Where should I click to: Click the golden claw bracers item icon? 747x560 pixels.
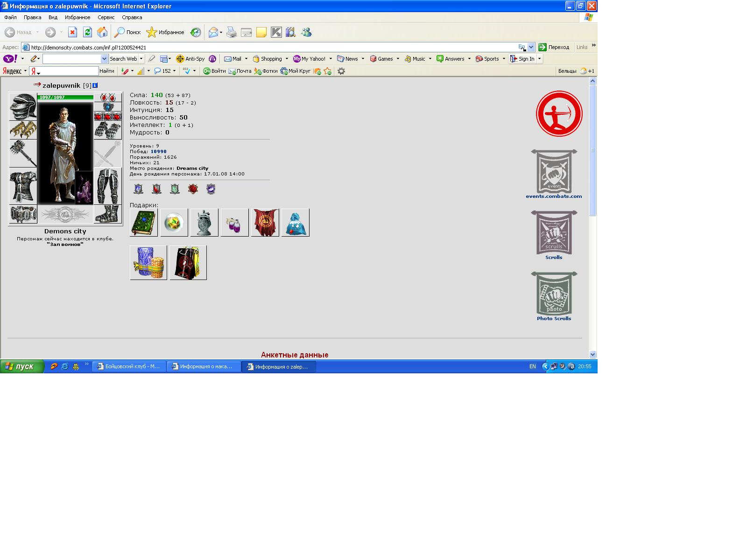23,130
